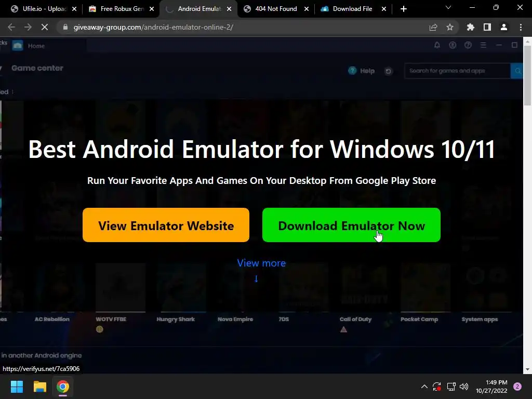Click the emulator question mark icon
Viewport: 532px width, 399px height.
468,45
